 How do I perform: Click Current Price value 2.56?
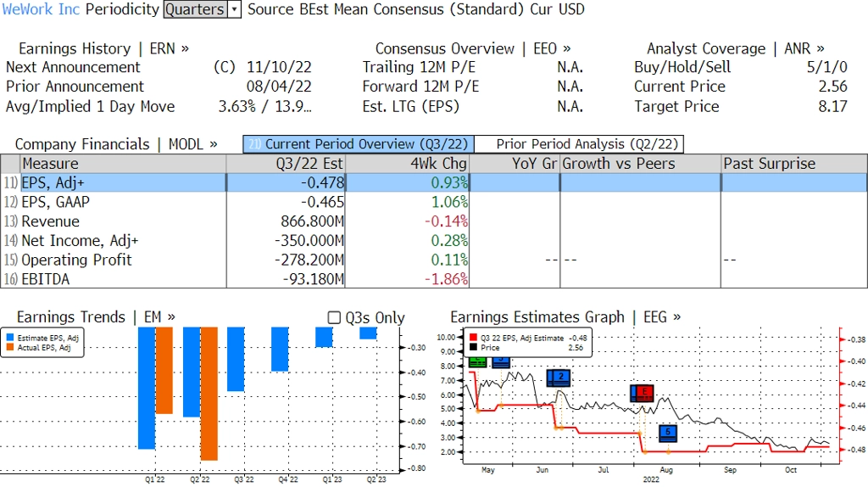click(x=832, y=87)
